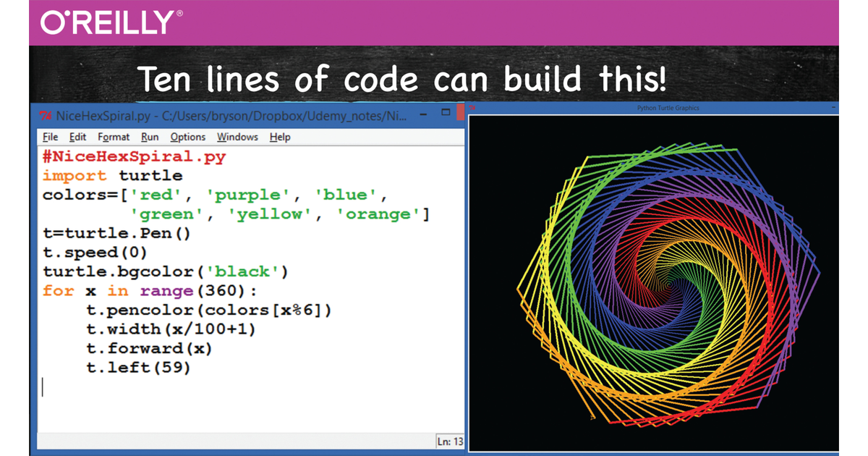Screen dimensions: 868x456
Task: Open the Windows menu
Action: pyautogui.click(x=237, y=137)
